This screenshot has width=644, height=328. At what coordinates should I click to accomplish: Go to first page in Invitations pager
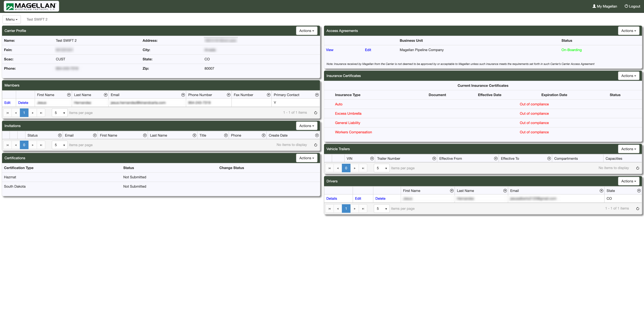point(8,145)
